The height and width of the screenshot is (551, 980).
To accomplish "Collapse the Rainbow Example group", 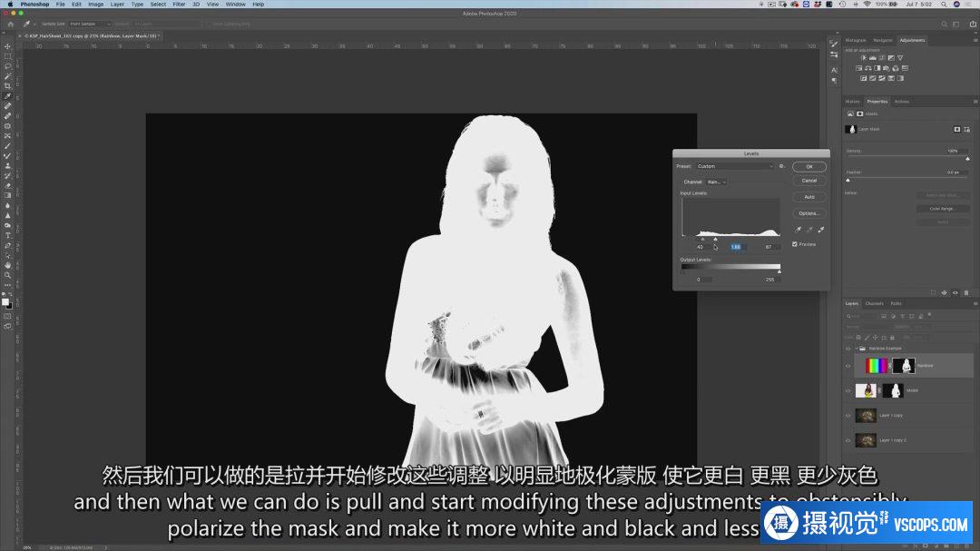I will click(857, 349).
